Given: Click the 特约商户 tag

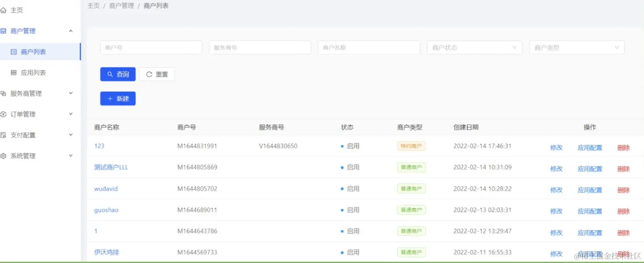Looking at the screenshot, I should [411, 146].
